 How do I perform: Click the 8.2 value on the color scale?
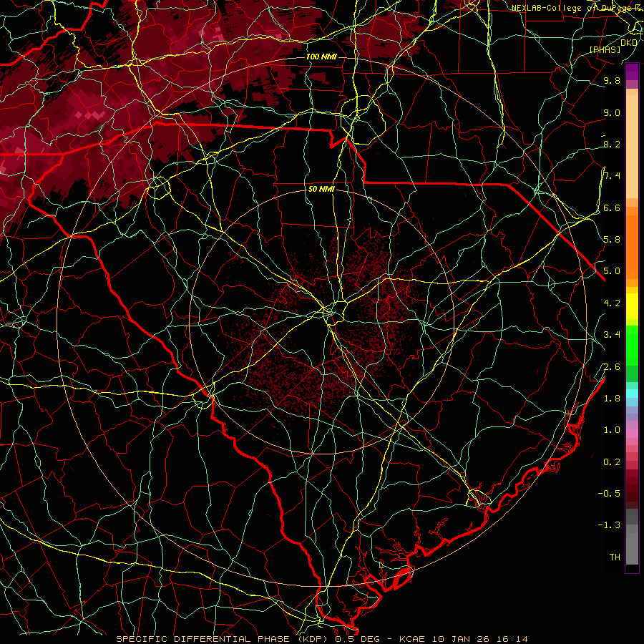(x=612, y=144)
